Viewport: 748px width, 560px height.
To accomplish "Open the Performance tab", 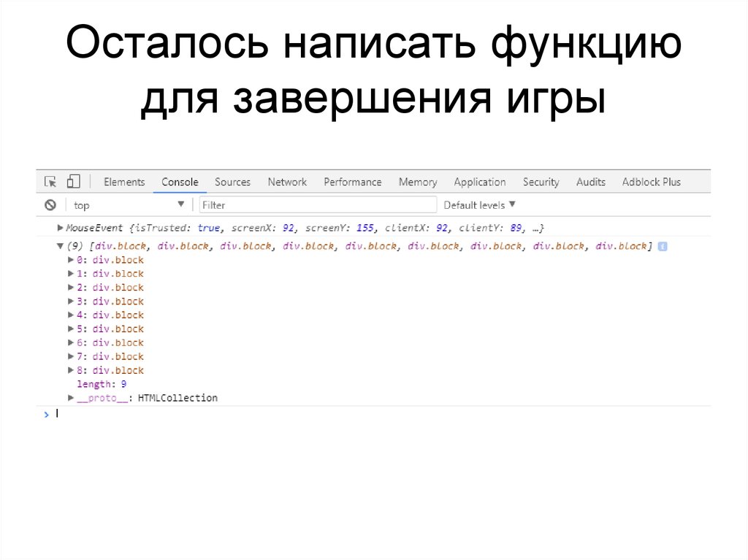I will pyautogui.click(x=353, y=181).
